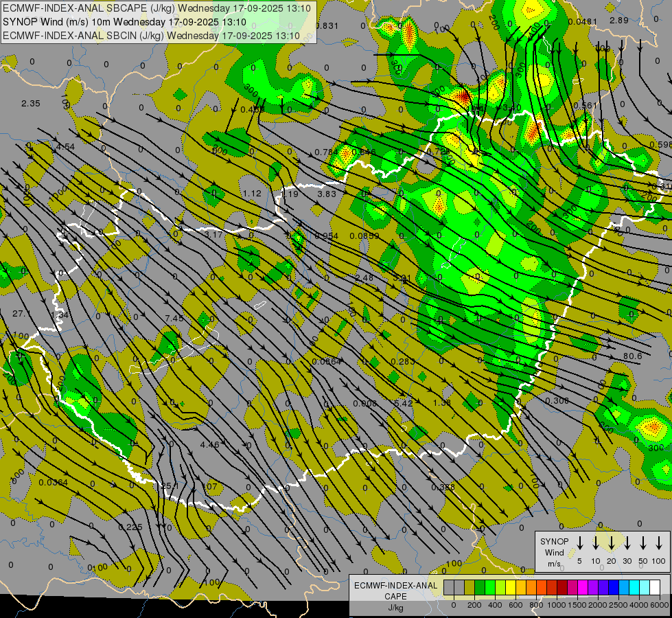Click the first gray swatch of CAPE scale

[449, 588]
